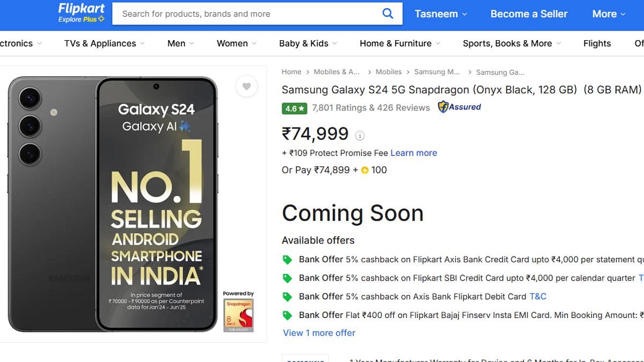
Task: Open the Home & Furniture category menu
Action: click(400, 43)
